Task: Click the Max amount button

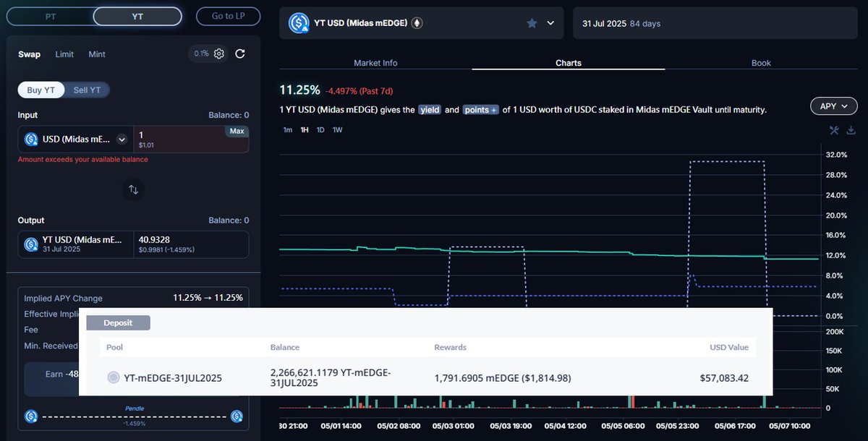Action: coord(237,131)
